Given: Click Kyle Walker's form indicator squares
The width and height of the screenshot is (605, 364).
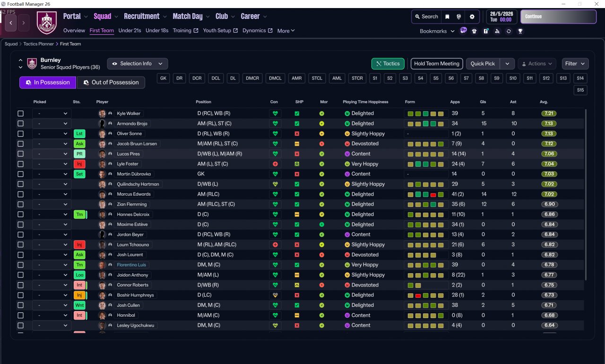Looking at the screenshot, I should 426,113.
